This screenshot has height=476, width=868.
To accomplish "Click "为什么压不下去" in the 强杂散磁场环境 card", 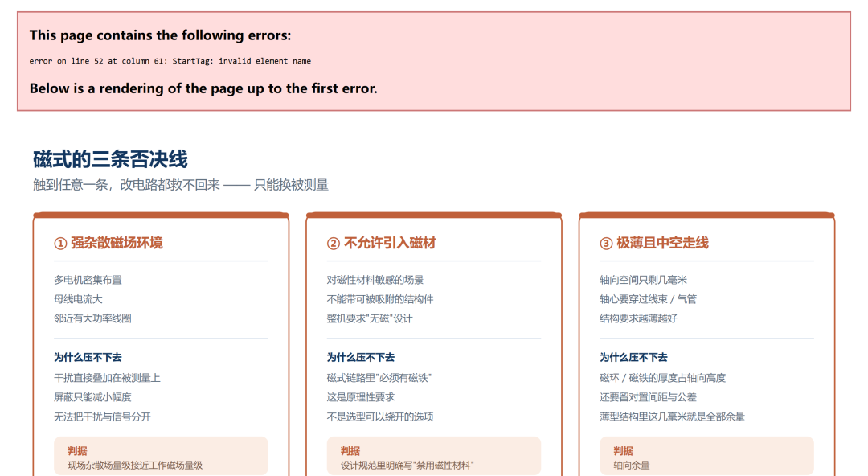I will tap(88, 358).
